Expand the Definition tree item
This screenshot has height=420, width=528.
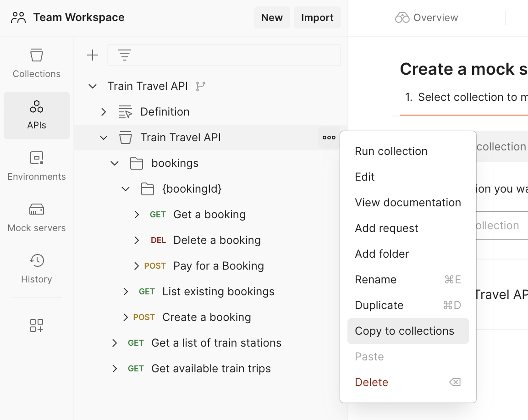(103, 111)
